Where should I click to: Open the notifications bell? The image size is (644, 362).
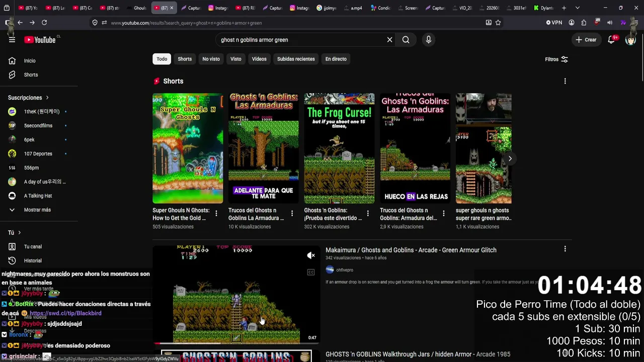[x=611, y=40]
